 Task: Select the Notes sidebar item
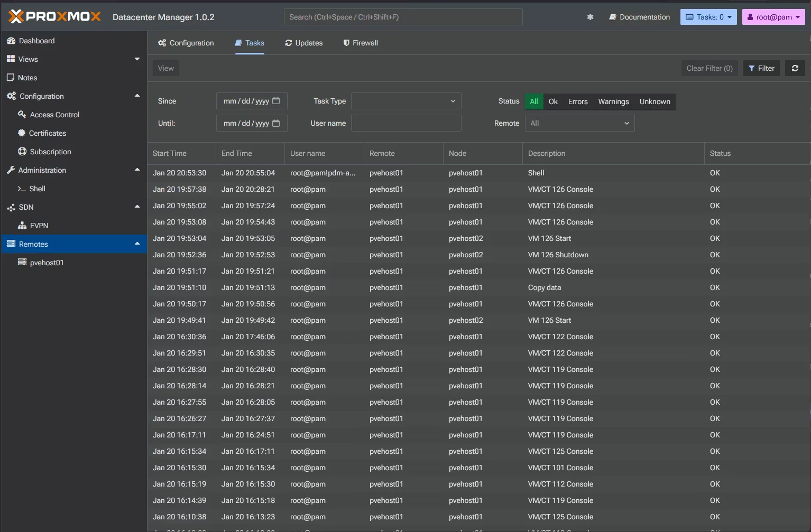[x=26, y=77]
